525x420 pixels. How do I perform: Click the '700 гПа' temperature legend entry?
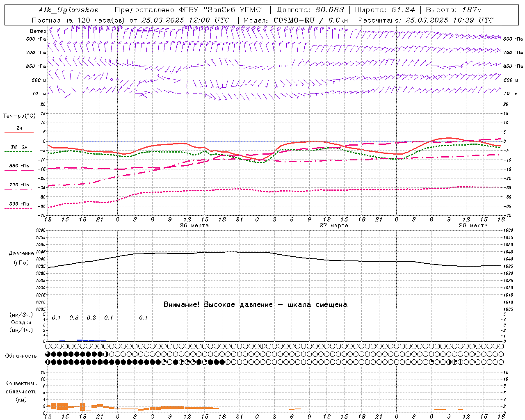pyautogui.click(x=19, y=185)
